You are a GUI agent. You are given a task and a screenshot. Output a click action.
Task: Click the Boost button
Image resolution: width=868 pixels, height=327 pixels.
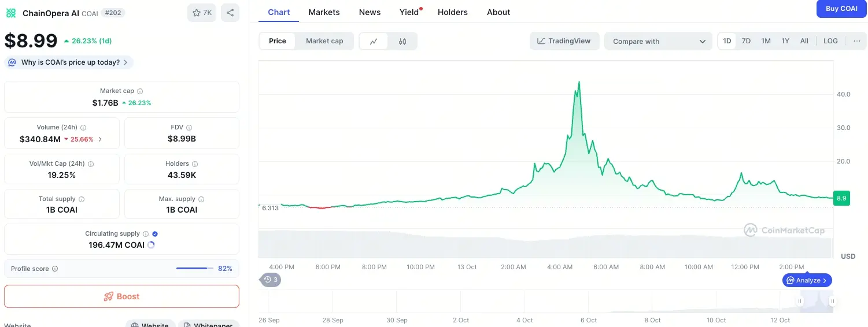pyautogui.click(x=121, y=296)
